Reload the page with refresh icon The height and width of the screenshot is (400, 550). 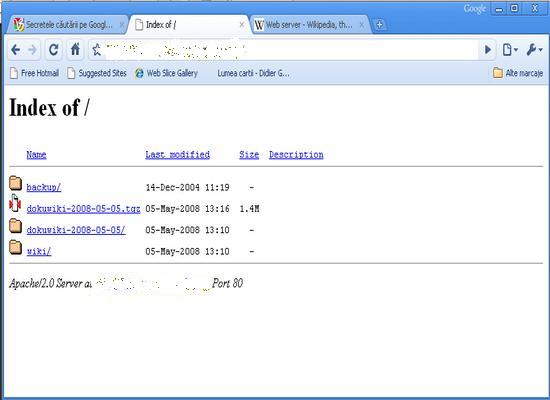[53, 50]
